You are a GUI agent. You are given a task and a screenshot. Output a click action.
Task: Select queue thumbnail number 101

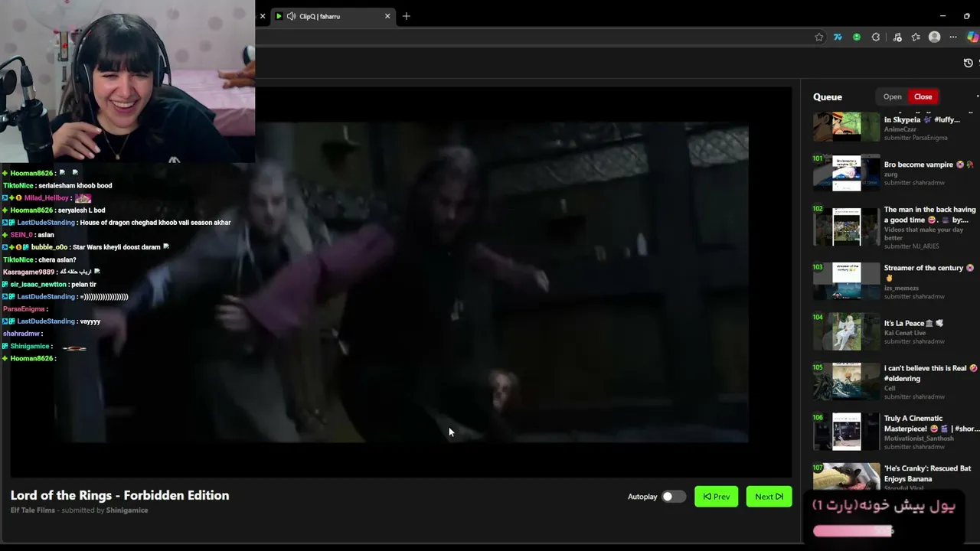[847, 173]
